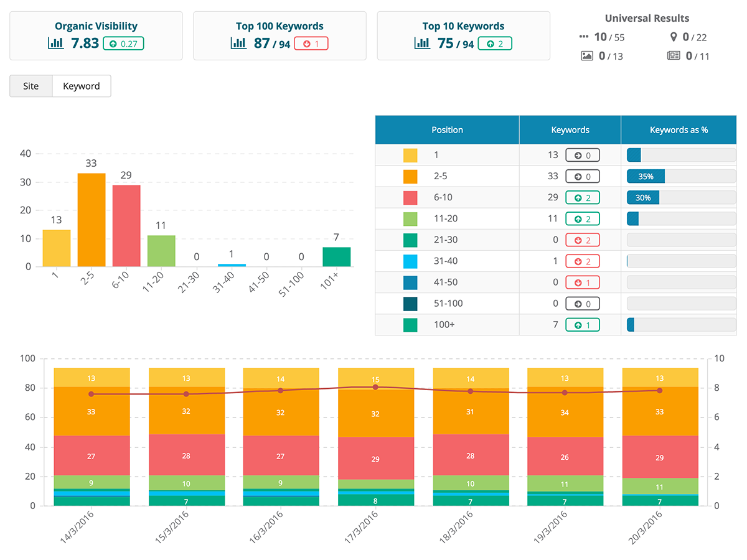Click the orange 2-5 bar showing 33
This screenshot has width=747, height=560.
[92, 220]
